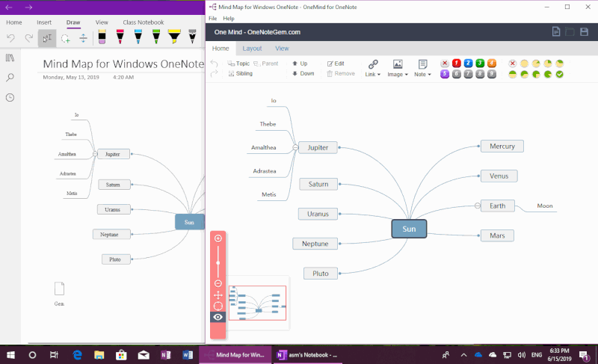
Task: Click the zoom in plus icon
Action: coord(218,238)
